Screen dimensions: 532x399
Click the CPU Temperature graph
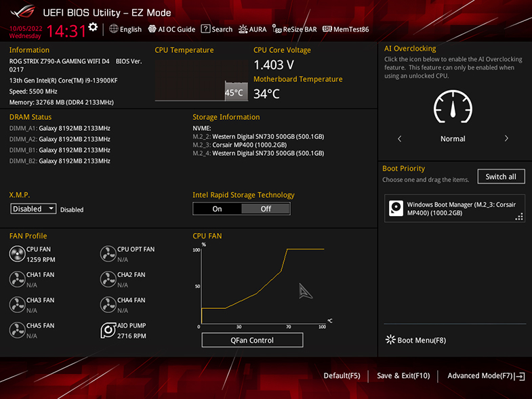(x=201, y=81)
